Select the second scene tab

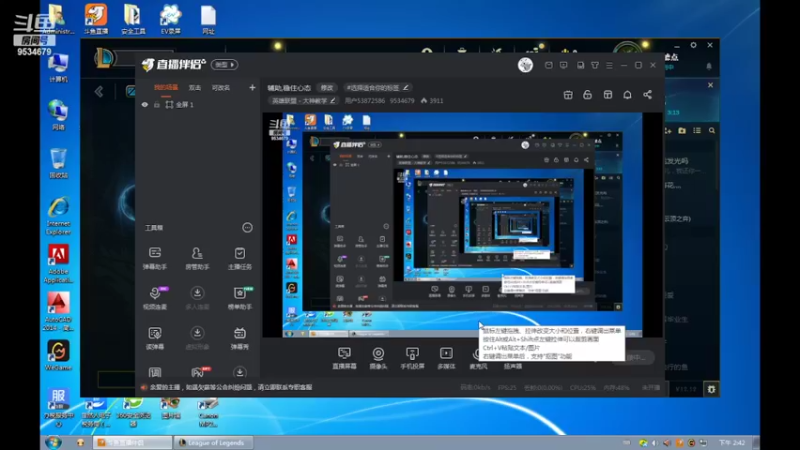pyautogui.click(x=195, y=88)
